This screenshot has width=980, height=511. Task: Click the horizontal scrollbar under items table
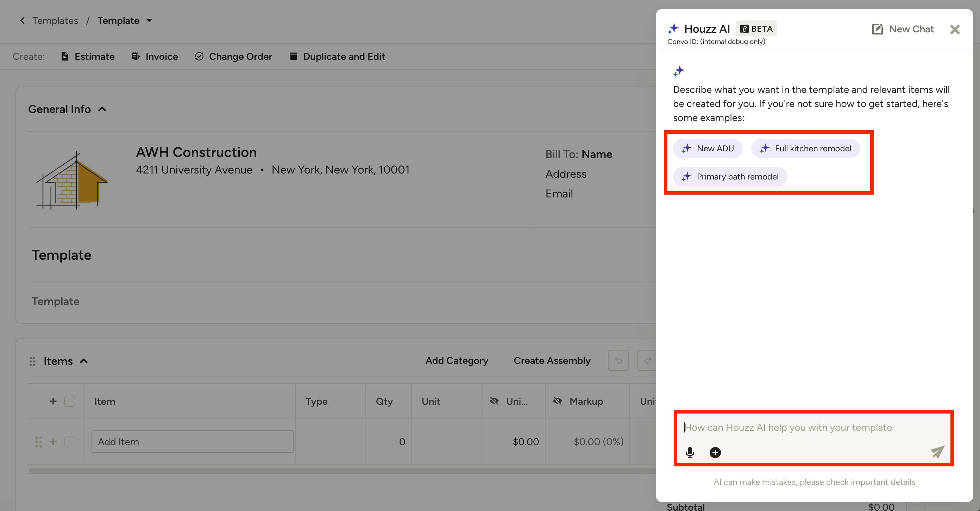point(343,470)
